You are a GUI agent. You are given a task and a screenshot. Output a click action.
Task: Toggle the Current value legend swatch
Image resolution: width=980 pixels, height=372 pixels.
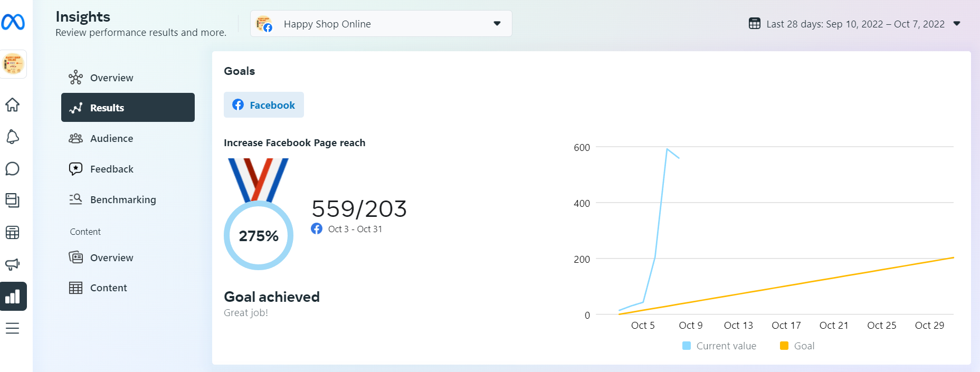click(x=687, y=346)
